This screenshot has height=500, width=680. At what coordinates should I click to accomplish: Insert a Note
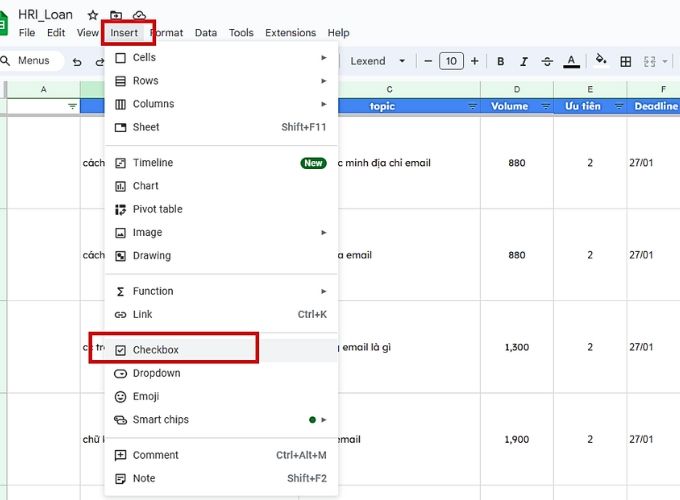tap(221, 478)
